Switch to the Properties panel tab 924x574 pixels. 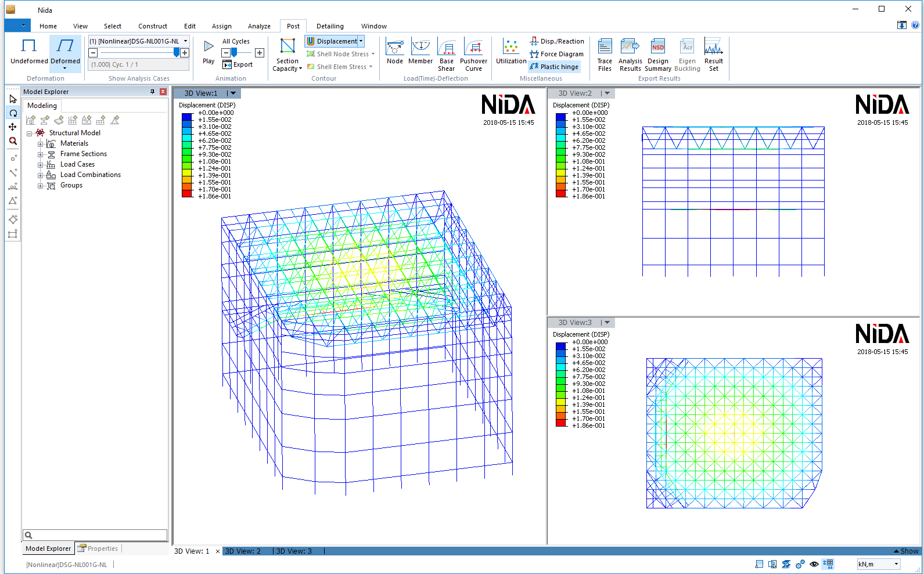[98, 548]
